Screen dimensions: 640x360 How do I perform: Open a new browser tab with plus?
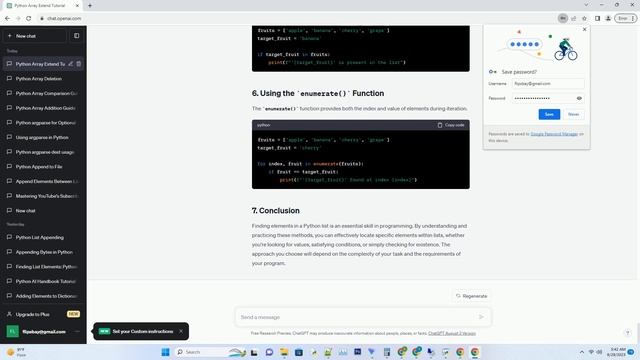tap(90, 6)
